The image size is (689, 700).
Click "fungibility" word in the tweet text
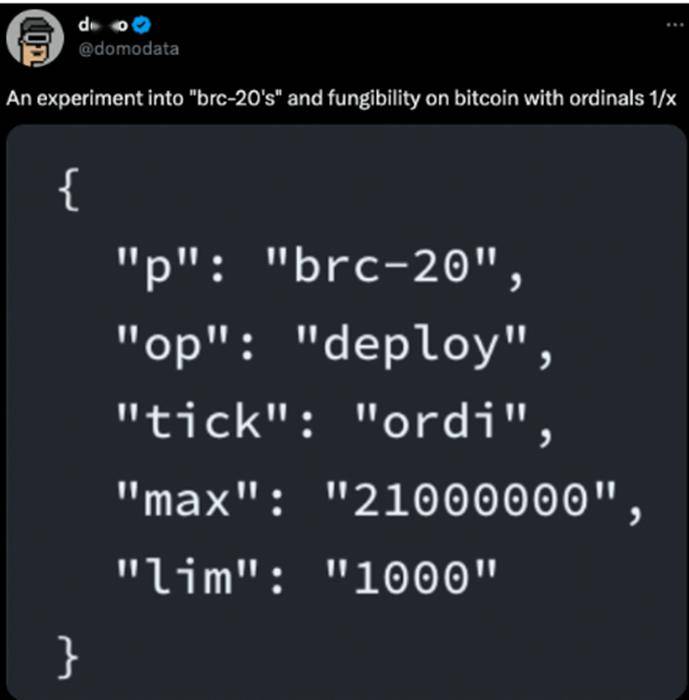click(373, 99)
